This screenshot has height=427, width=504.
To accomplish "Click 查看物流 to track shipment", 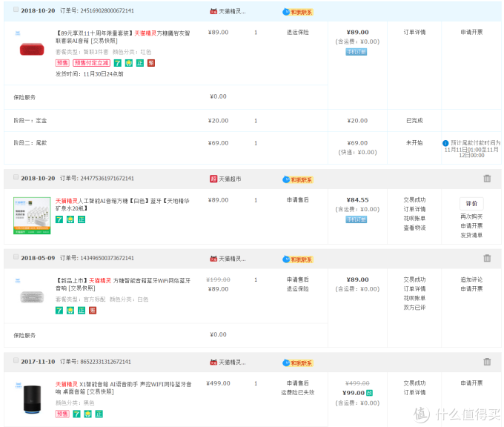I will pos(414,228).
